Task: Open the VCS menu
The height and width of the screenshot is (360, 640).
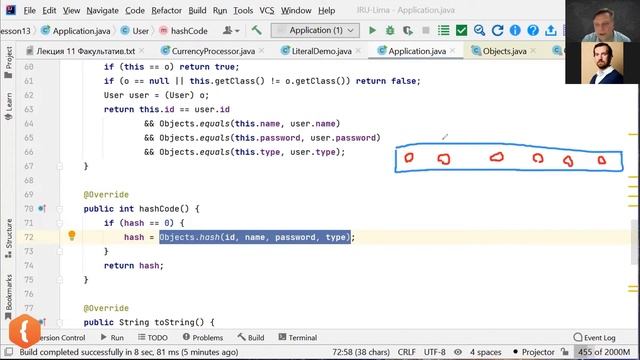Action: [x=267, y=10]
